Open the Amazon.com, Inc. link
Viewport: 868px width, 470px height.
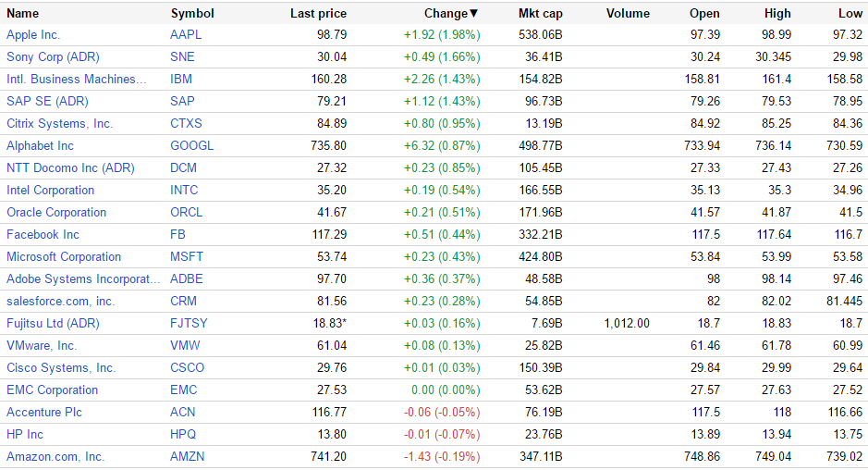pos(55,456)
